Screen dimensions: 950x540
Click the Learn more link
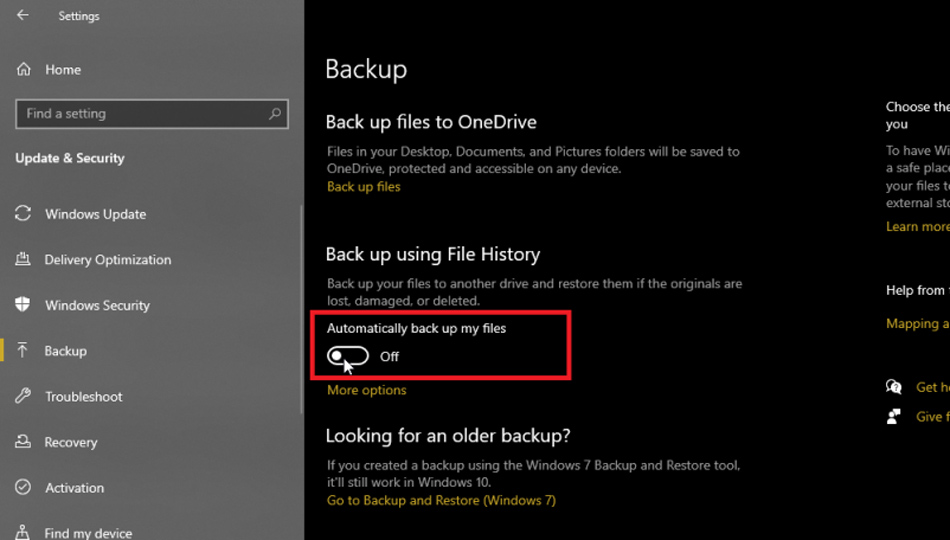pos(917,227)
